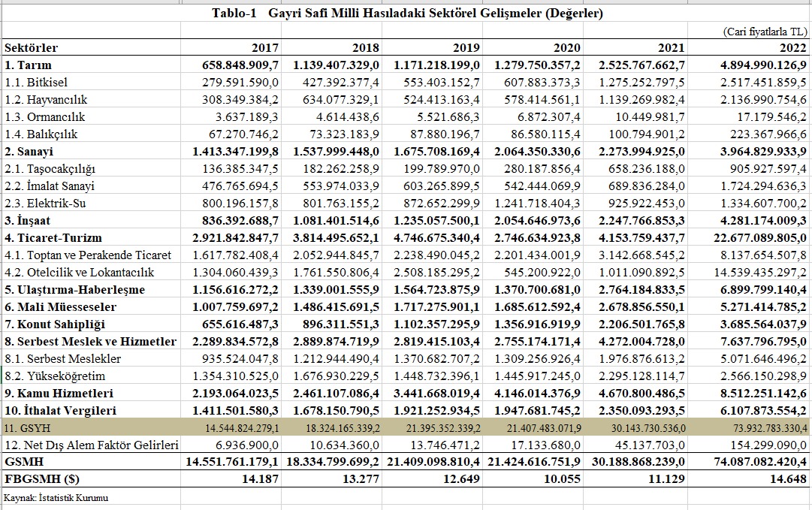Click Elektrik-Su 2020 value 1.241.718.404,3
812x510 pixels.
click(539, 204)
